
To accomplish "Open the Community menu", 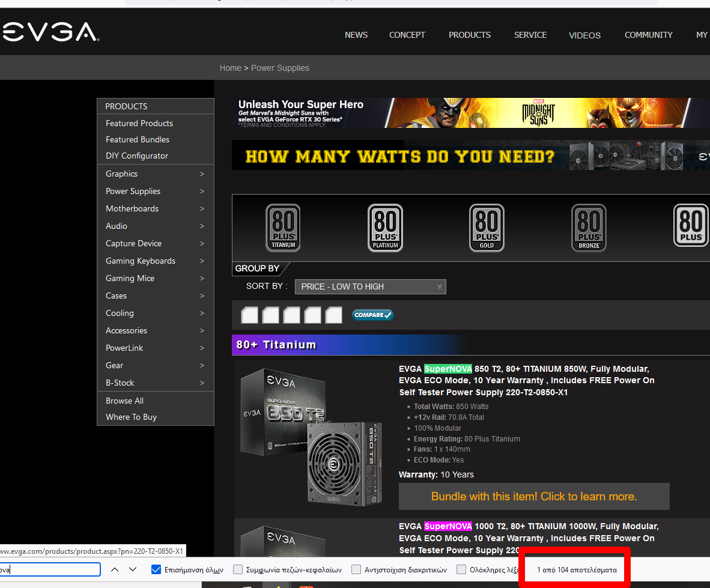I will (648, 35).
